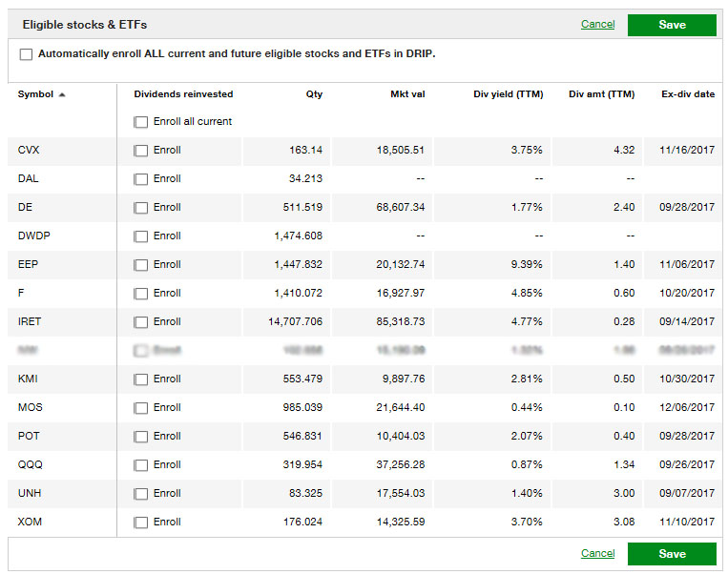Click the bottom Save button
The height and width of the screenshot is (574, 728).
672,554
